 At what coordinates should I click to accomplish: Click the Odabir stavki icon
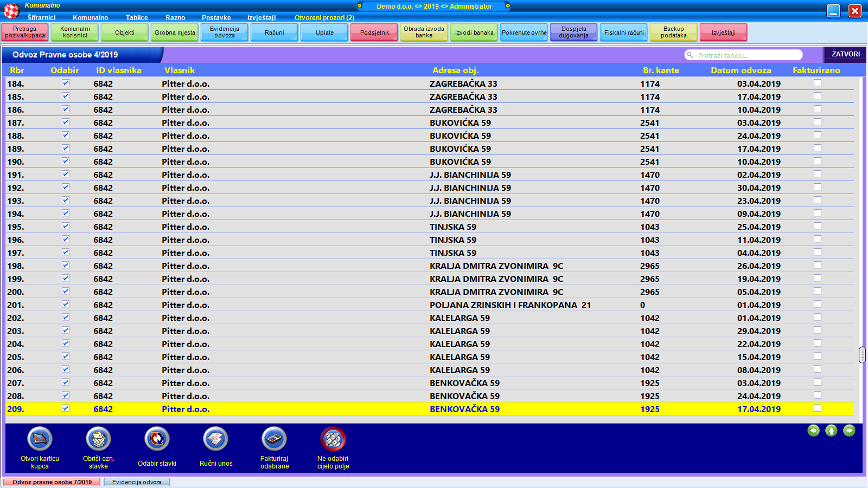tap(157, 439)
